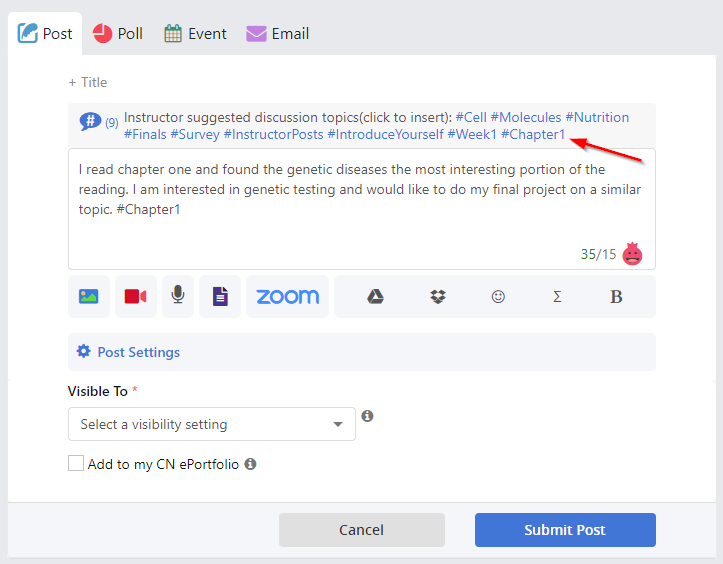Viewport: 723px width, 564px height.
Task: Click the info icon beside visibility dropdown
Action: click(367, 416)
